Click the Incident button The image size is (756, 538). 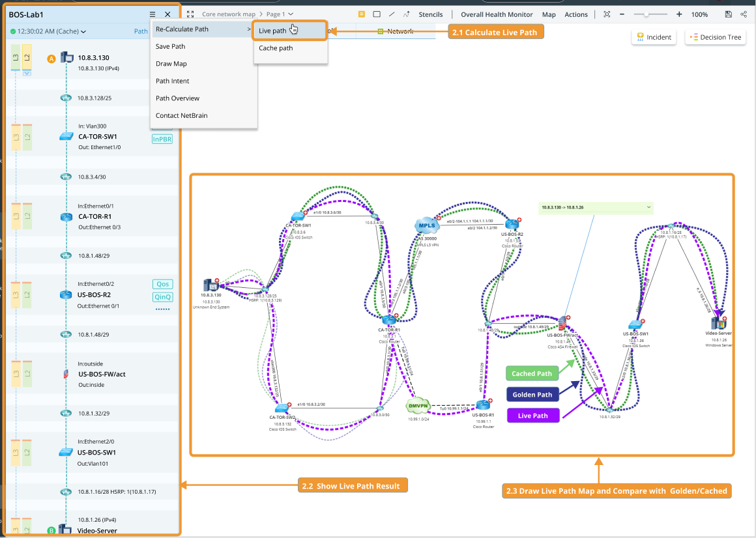653,37
